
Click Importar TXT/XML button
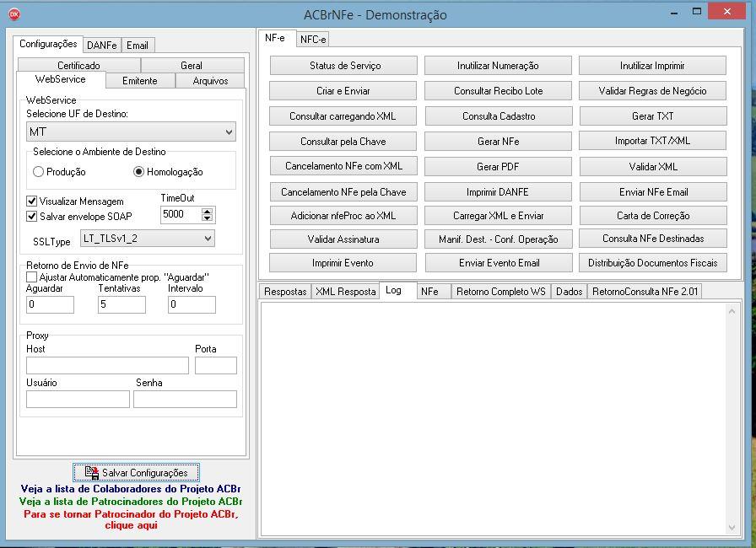tap(653, 141)
